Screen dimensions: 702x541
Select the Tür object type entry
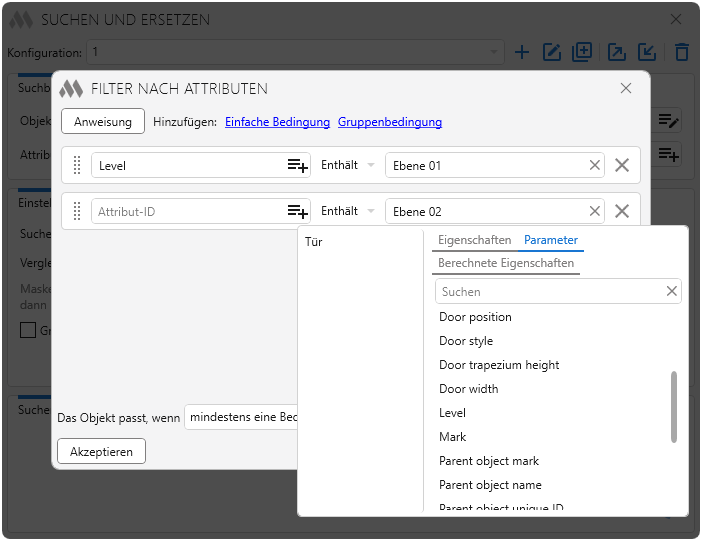(x=314, y=242)
